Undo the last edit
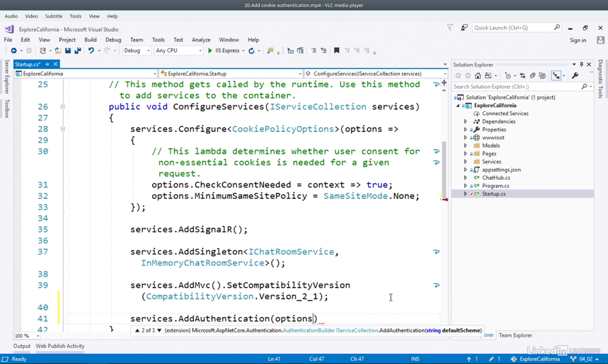608x364 pixels. point(91,51)
